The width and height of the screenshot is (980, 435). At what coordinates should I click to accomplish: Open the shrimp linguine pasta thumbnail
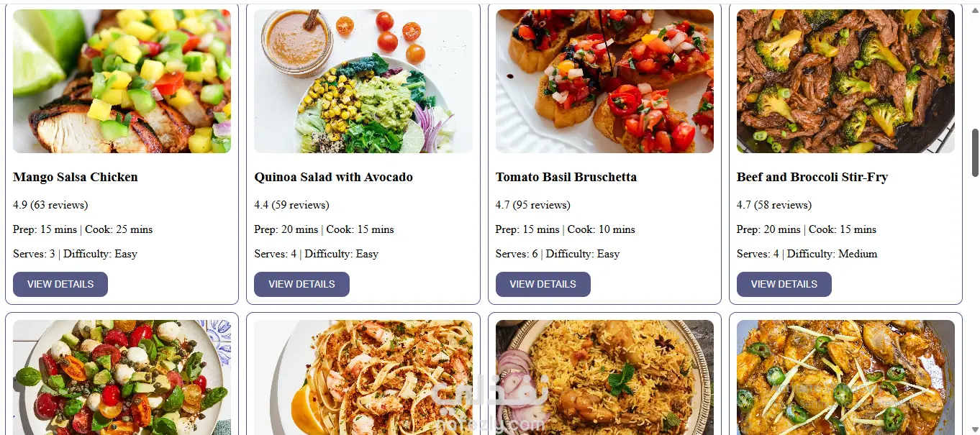pos(363,377)
